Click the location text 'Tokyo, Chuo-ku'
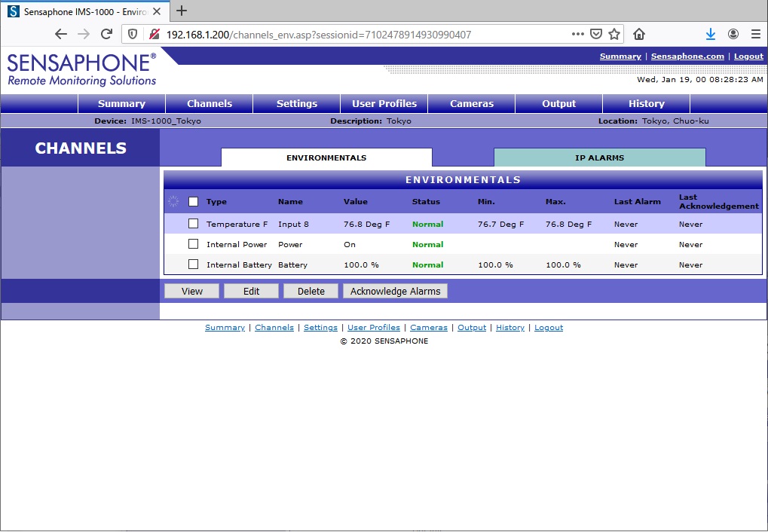 [x=675, y=121]
